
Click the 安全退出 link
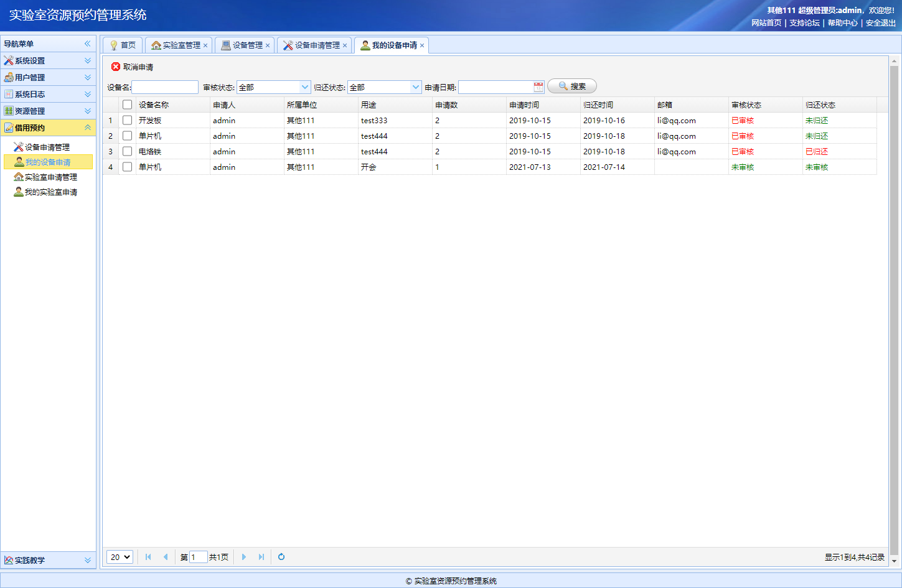(x=880, y=23)
